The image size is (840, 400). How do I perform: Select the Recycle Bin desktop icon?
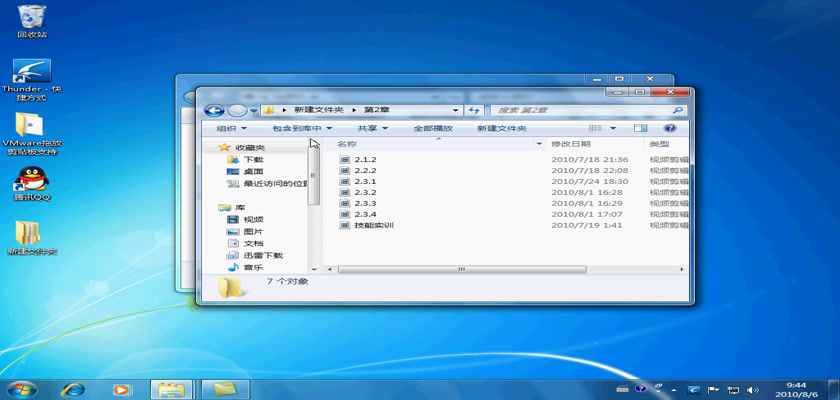[x=31, y=20]
